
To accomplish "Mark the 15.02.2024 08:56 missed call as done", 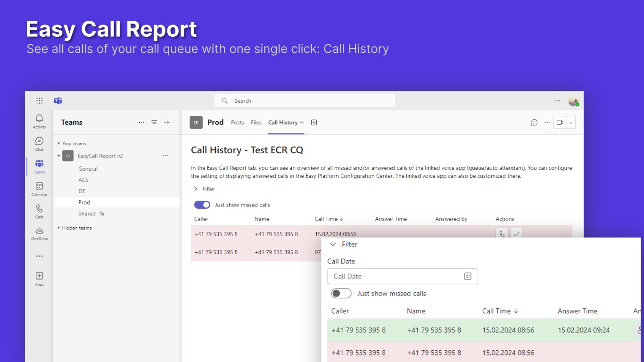I will click(517, 234).
